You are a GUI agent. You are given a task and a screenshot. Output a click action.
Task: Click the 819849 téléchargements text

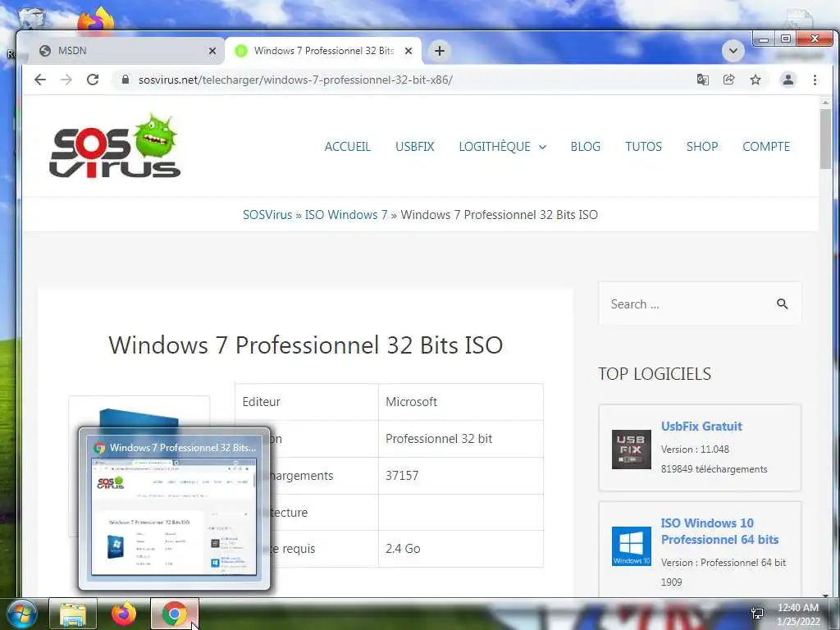714,469
